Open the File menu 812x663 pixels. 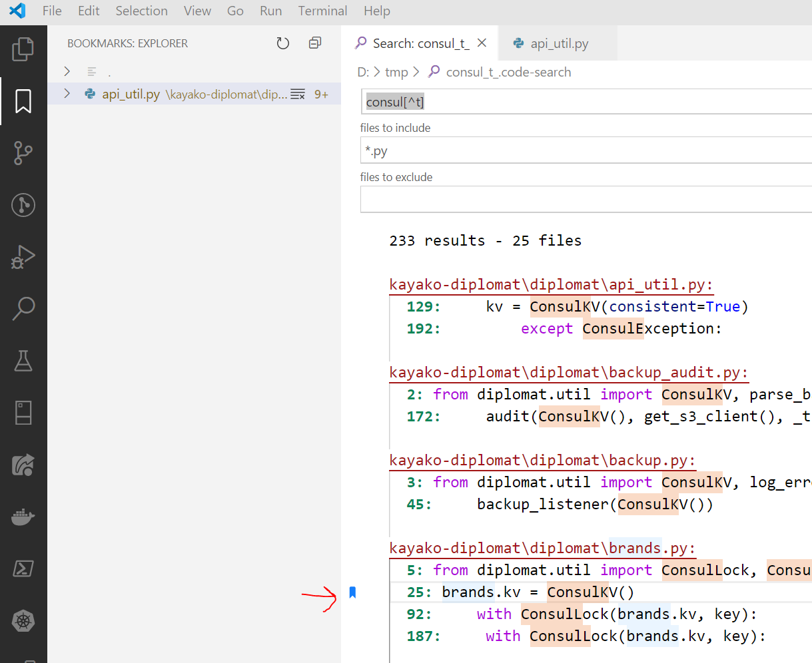coord(52,11)
